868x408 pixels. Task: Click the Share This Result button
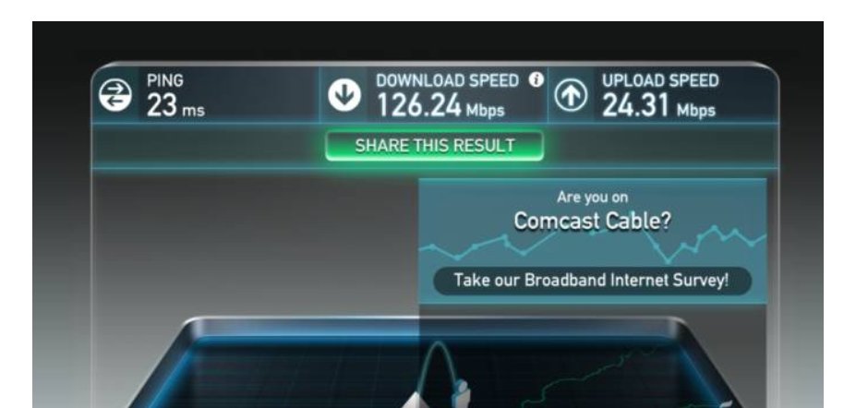435,146
